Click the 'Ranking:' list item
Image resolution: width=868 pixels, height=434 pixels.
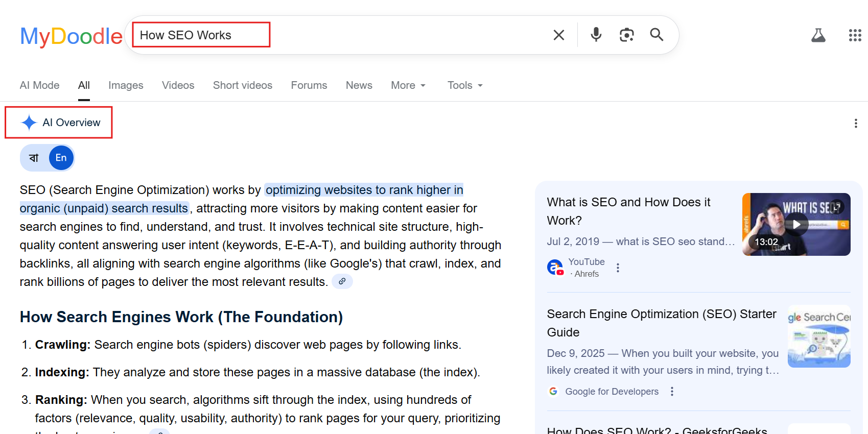point(268,409)
